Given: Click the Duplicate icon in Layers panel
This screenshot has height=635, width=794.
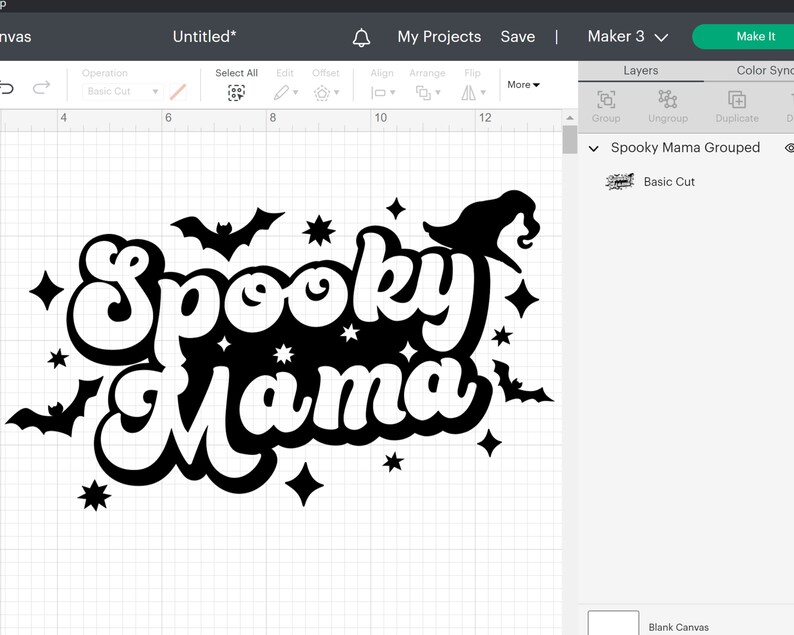Looking at the screenshot, I should pyautogui.click(x=737, y=100).
